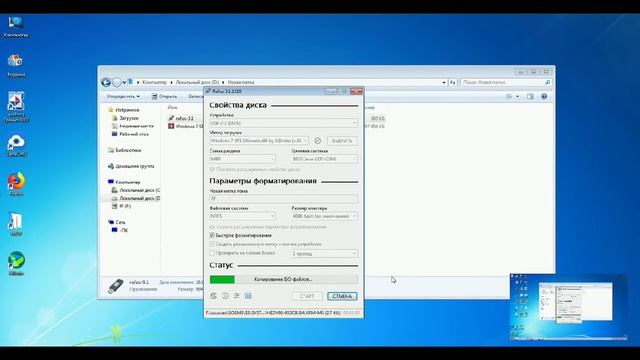Open the Упорядочить menu in Explorer
This screenshot has height=360, width=640.
(123, 96)
